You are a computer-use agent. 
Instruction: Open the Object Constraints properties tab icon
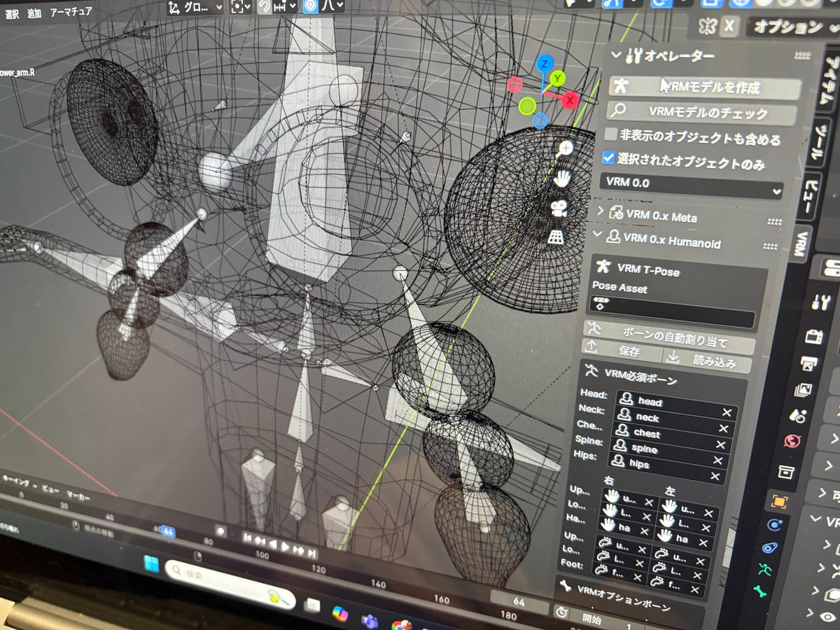(x=769, y=547)
